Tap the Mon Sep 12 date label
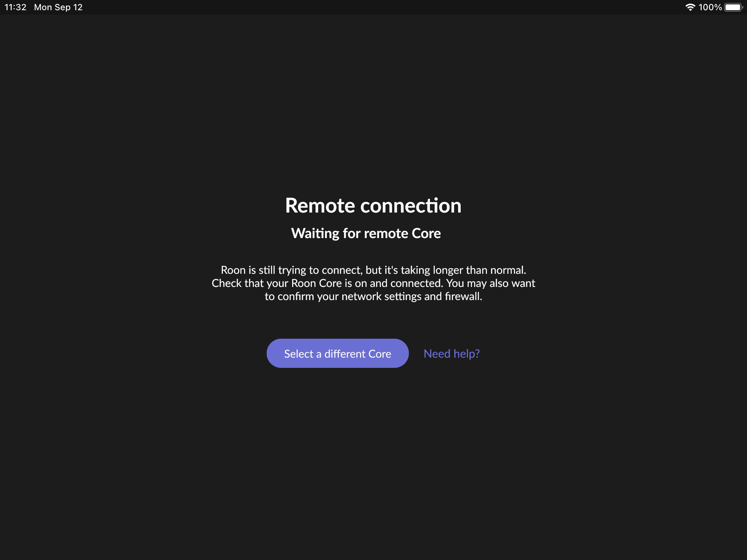 [x=58, y=7]
